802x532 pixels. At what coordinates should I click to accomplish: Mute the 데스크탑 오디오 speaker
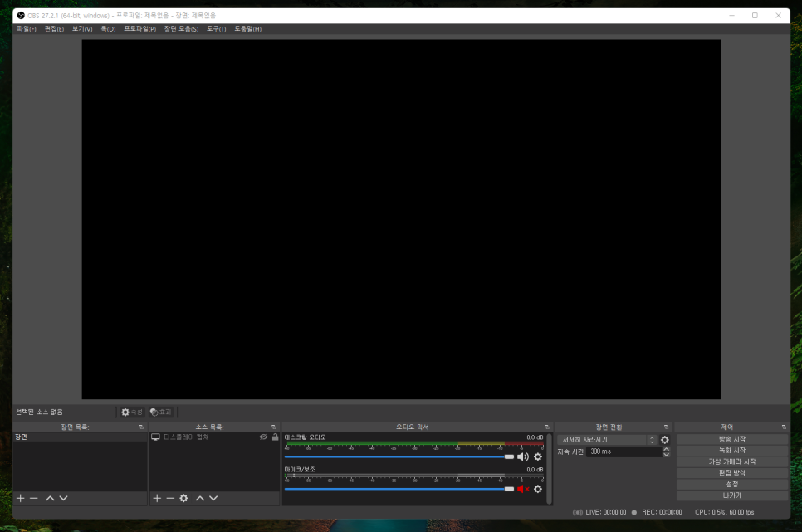523,456
